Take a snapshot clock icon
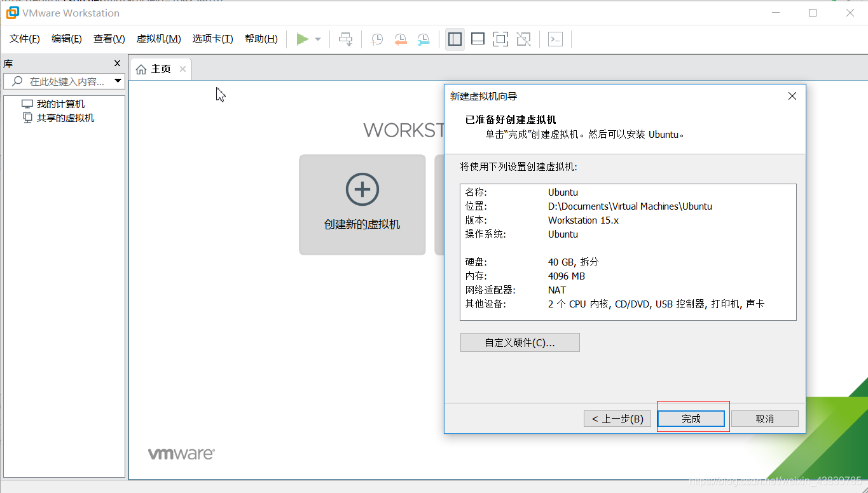This screenshot has width=868, height=493. pyautogui.click(x=377, y=39)
